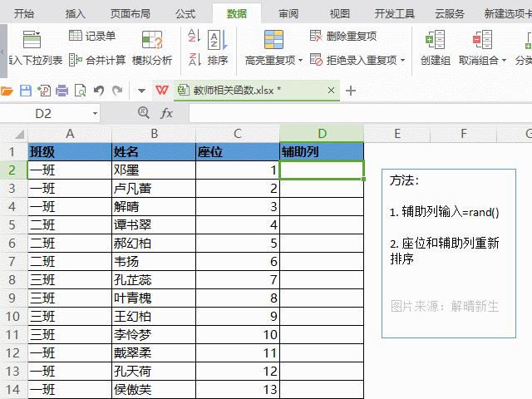Switch to the 插入 tab
Screen dimensions: 532x399
tap(76, 14)
